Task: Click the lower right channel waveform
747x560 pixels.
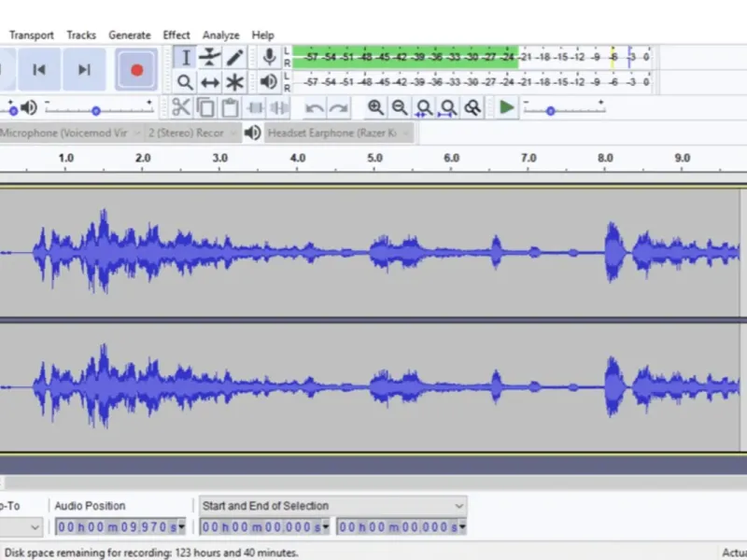Action: click(370, 387)
